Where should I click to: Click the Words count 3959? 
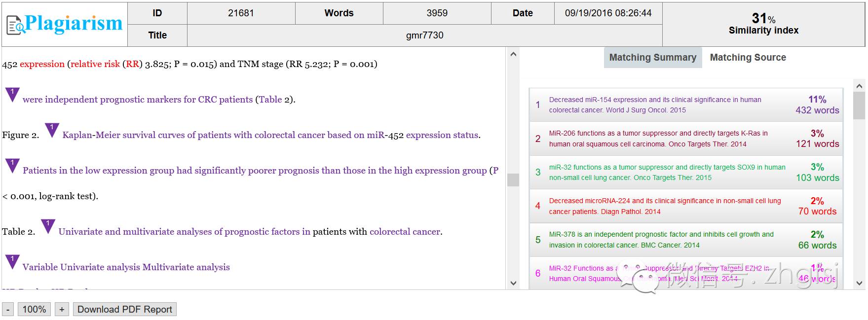tap(437, 13)
